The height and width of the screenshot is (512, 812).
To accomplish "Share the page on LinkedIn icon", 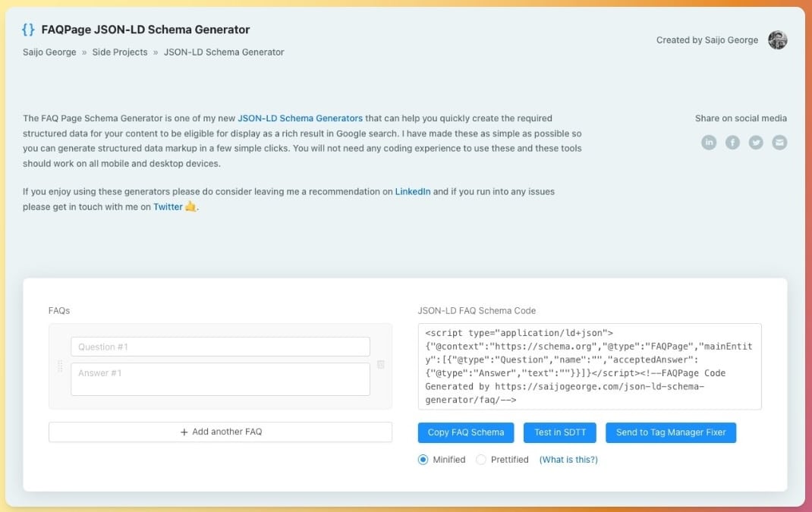I will 709,143.
